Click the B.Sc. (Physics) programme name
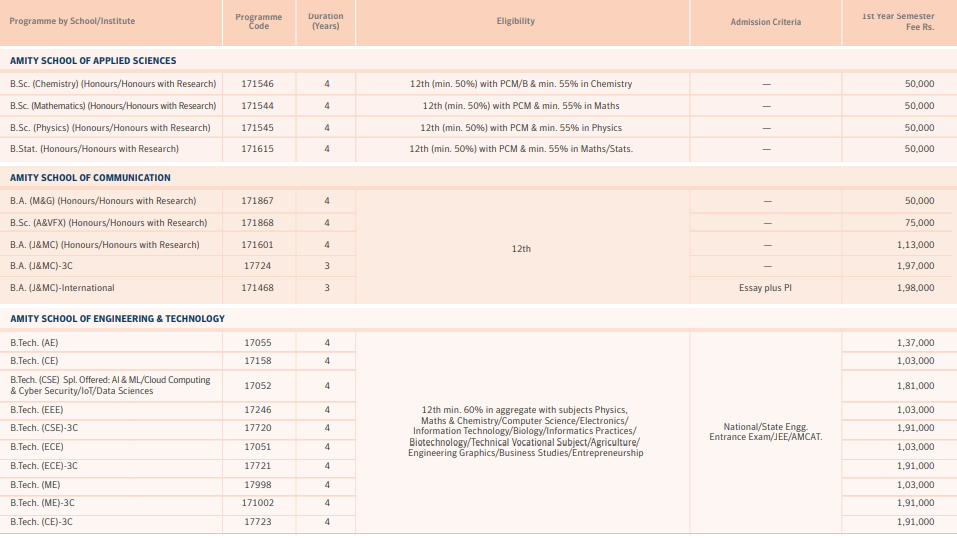Image resolution: width=957 pixels, height=538 pixels. (x=110, y=128)
